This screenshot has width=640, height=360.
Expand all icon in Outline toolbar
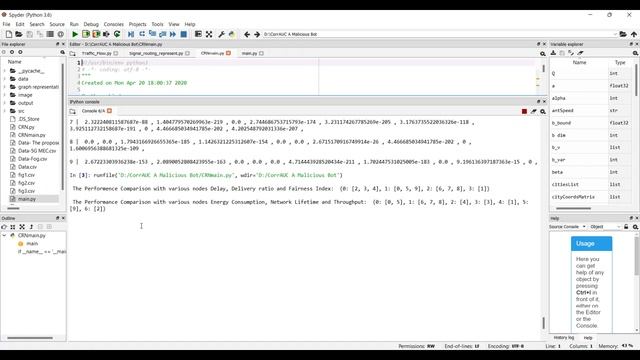point(22,227)
